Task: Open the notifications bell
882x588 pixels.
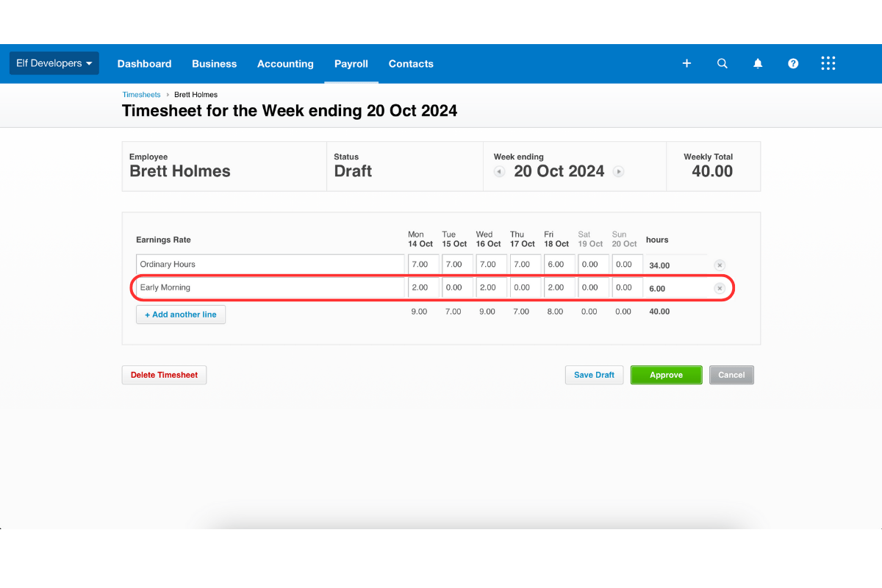Action: (x=758, y=63)
